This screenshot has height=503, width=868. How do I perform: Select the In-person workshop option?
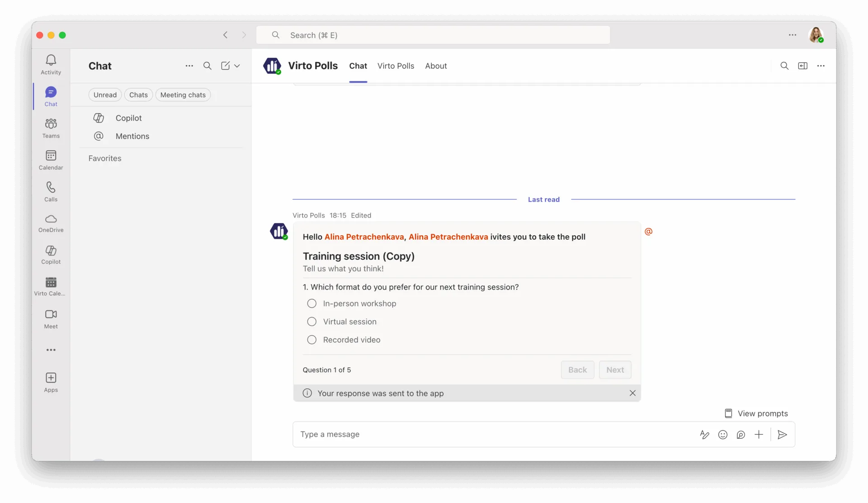pyautogui.click(x=312, y=304)
